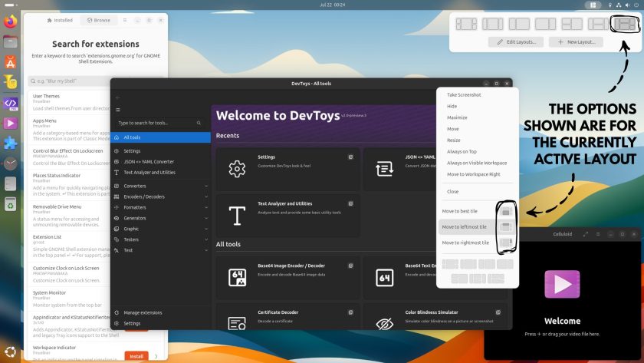644x363 pixels.
Task: Select Move to best tile
Action: coord(477,211)
